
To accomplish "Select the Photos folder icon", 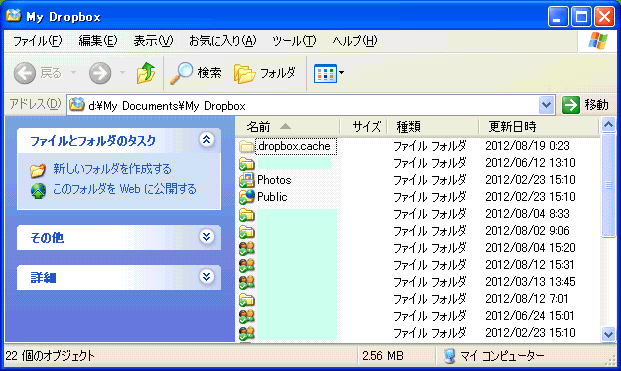I will [x=246, y=180].
